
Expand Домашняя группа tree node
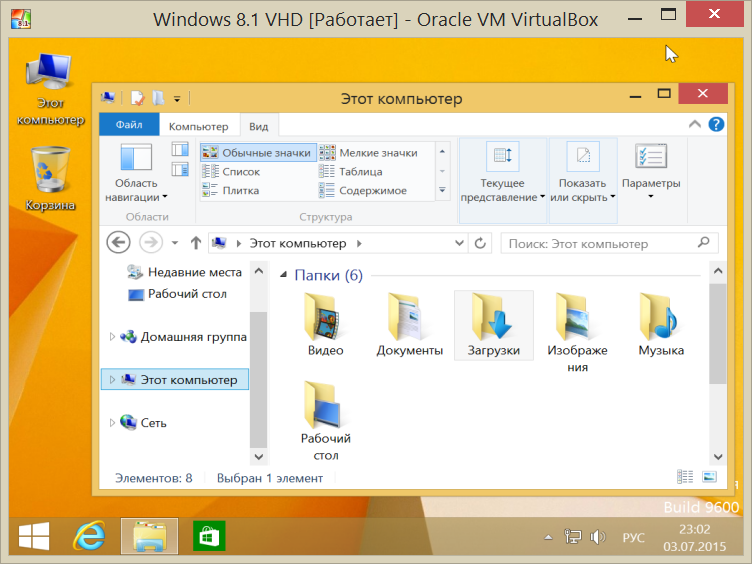[112, 337]
